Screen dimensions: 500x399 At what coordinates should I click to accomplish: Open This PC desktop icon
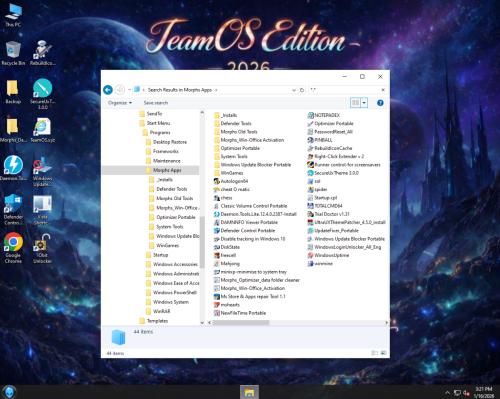click(x=13, y=15)
